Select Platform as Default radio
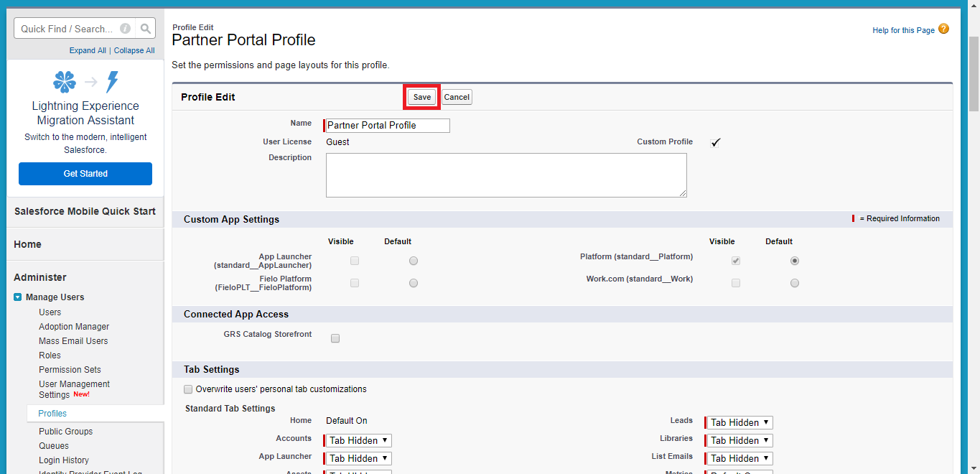Image resolution: width=980 pixels, height=474 pixels. point(795,261)
